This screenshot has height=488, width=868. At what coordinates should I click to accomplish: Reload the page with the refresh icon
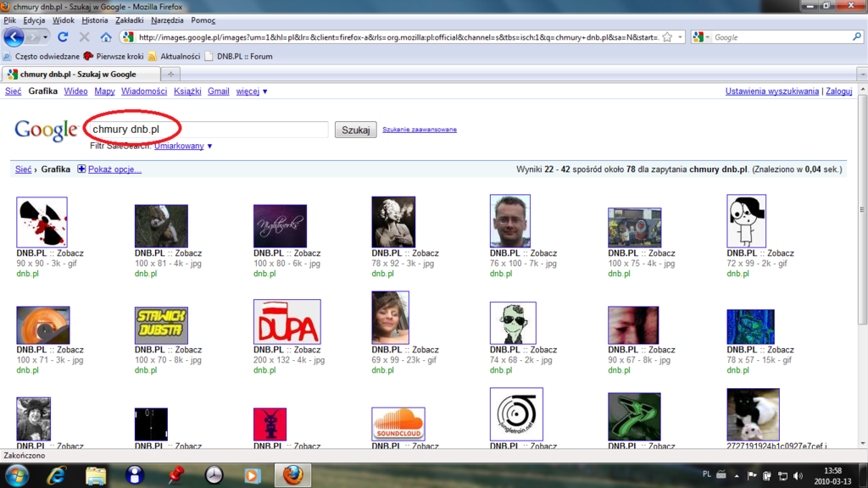63,37
